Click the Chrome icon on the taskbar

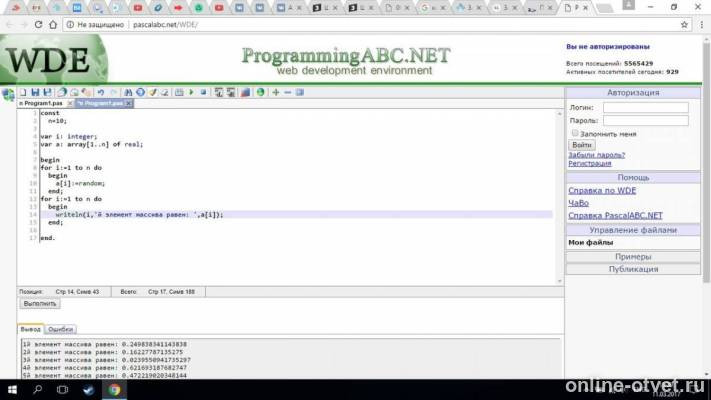pyautogui.click(x=114, y=390)
